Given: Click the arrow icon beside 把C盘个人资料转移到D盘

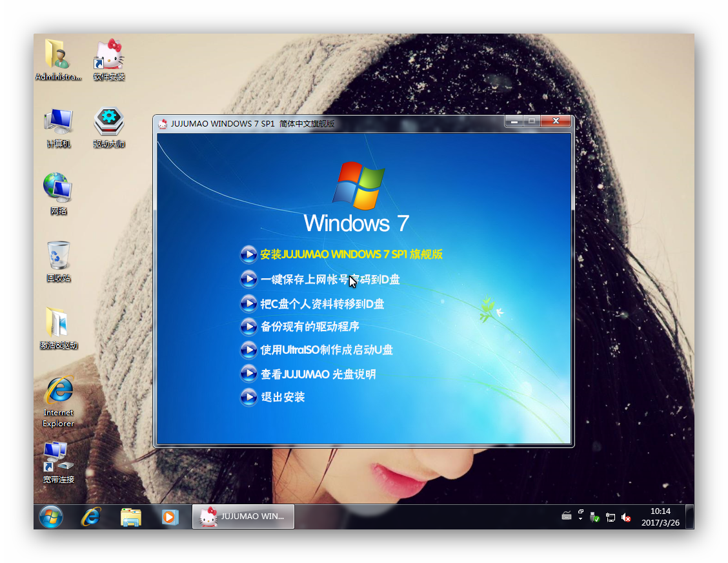Looking at the screenshot, I should (x=248, y=303).
